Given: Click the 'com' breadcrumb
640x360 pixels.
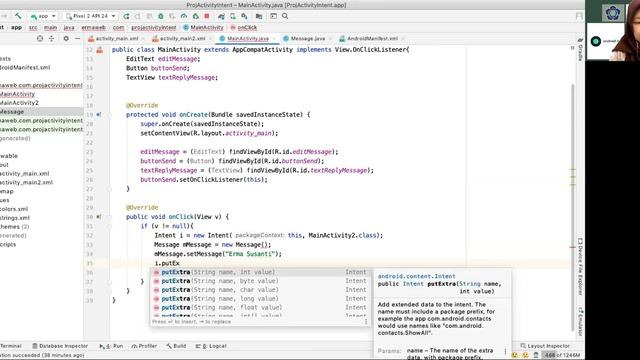Looking at the screenshot, I should point(118,27).
